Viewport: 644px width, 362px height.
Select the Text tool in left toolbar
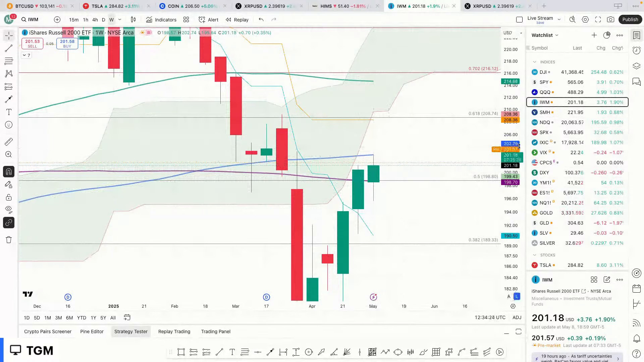tap(9, 112)
